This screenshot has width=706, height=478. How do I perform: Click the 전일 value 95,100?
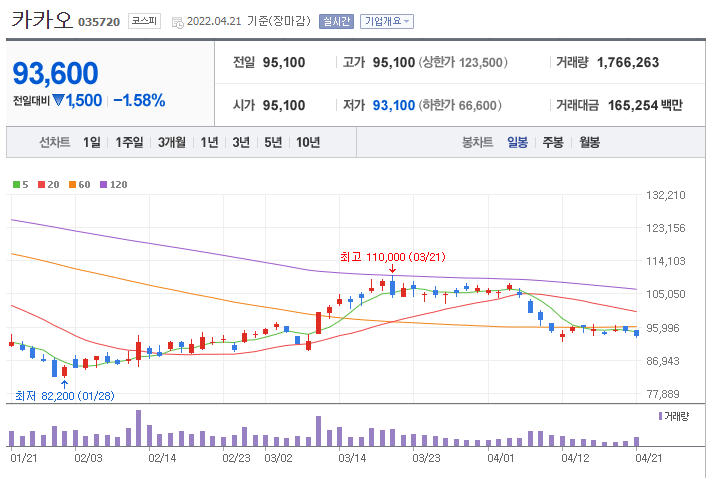tap(284, 62)
